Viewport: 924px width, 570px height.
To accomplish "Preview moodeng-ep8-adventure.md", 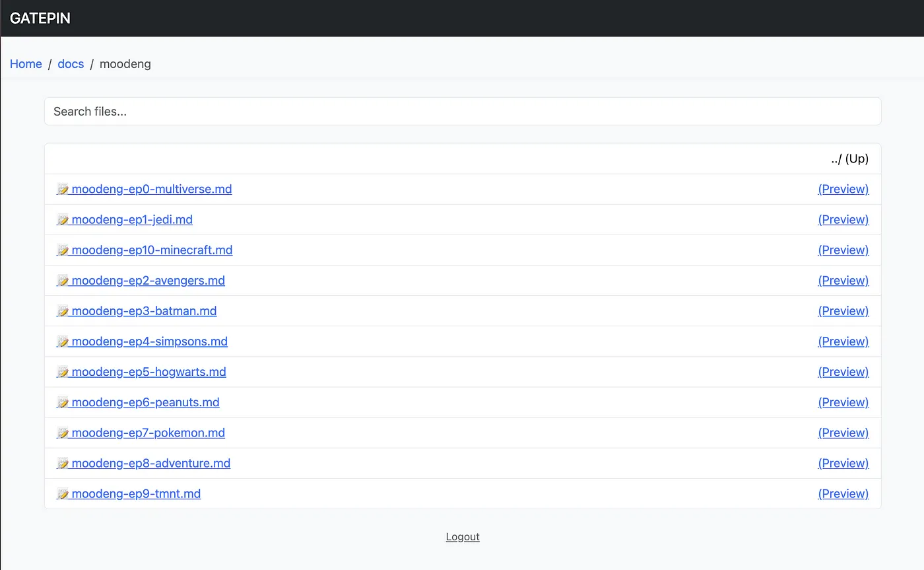I will click(x=843, y=462).
